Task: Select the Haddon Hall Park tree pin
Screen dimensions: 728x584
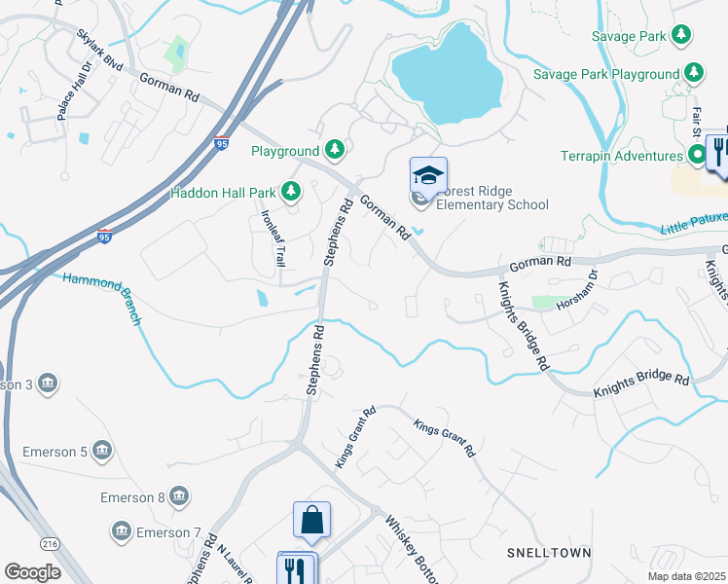Action: tap(291, 191)
